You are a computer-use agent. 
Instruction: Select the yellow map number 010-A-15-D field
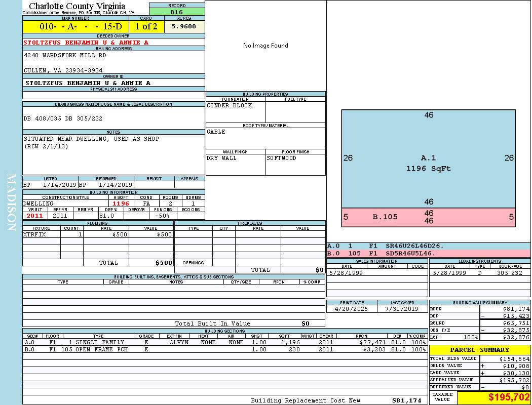coord(75,27)
